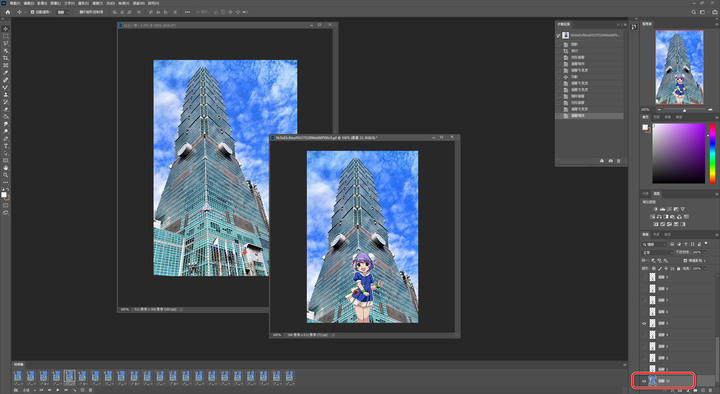This screenshot has height=394, width=720.
Task: Open the search icon at top right
Action: (694, 12)
